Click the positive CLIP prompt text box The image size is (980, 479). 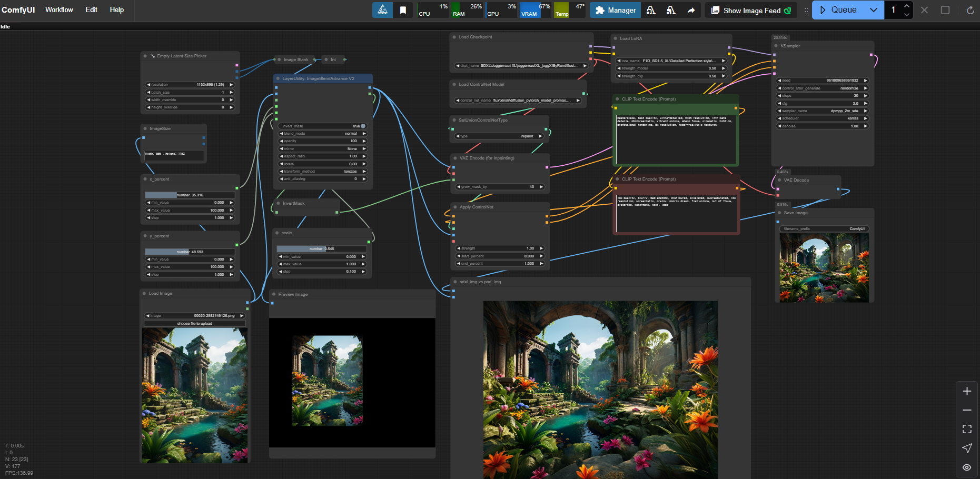point(676,139)
